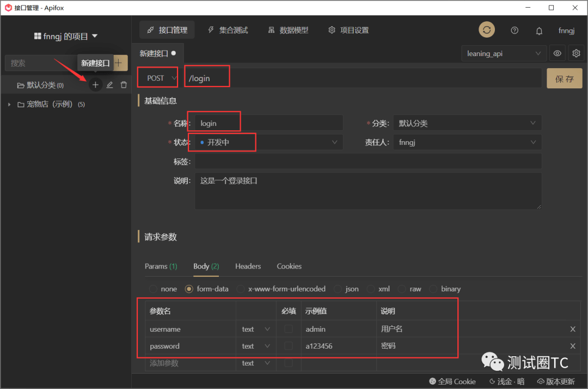This screenshot has width=588, height=389.
Task: Click the /login path input field
Action: (x=207, y=76)
